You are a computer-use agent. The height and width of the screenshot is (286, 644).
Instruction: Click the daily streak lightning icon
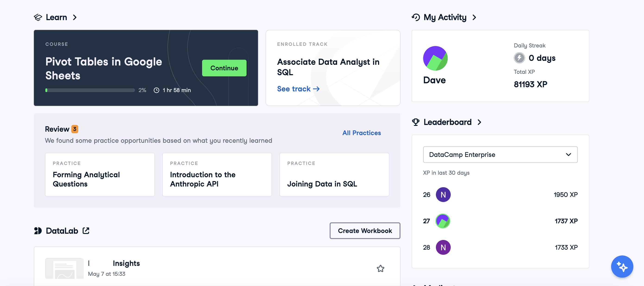click(519, 58)
